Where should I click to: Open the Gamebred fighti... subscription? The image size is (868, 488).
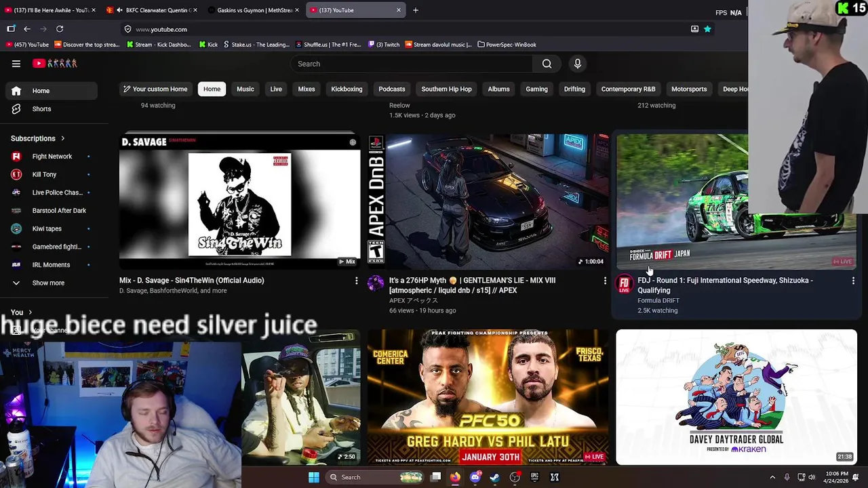(51, 247)
